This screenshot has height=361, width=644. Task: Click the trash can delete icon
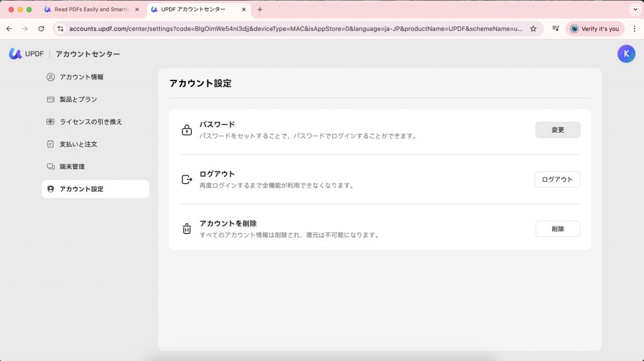[187, 229]
